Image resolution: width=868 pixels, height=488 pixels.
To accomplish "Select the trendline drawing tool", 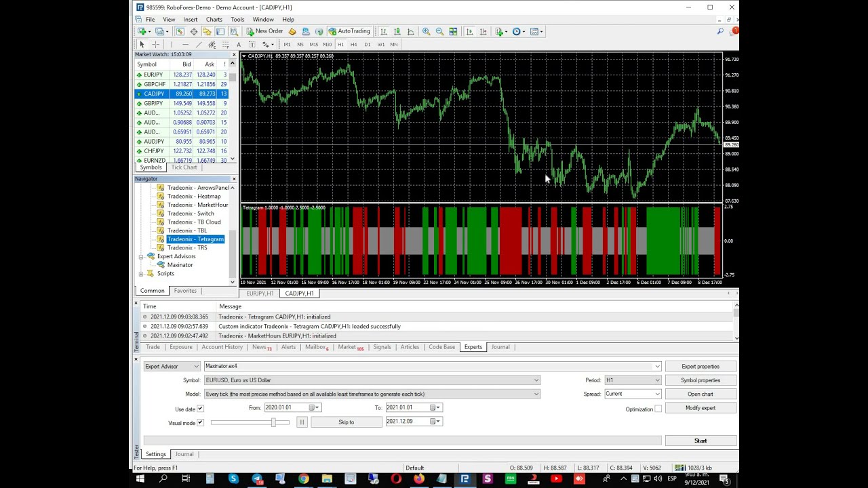I will tap(199, 45).
